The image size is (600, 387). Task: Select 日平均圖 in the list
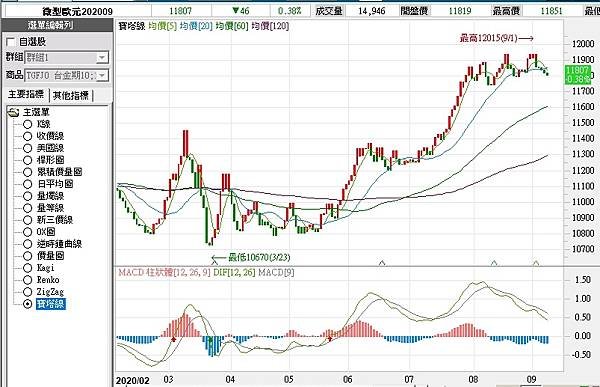coord(27,184)
